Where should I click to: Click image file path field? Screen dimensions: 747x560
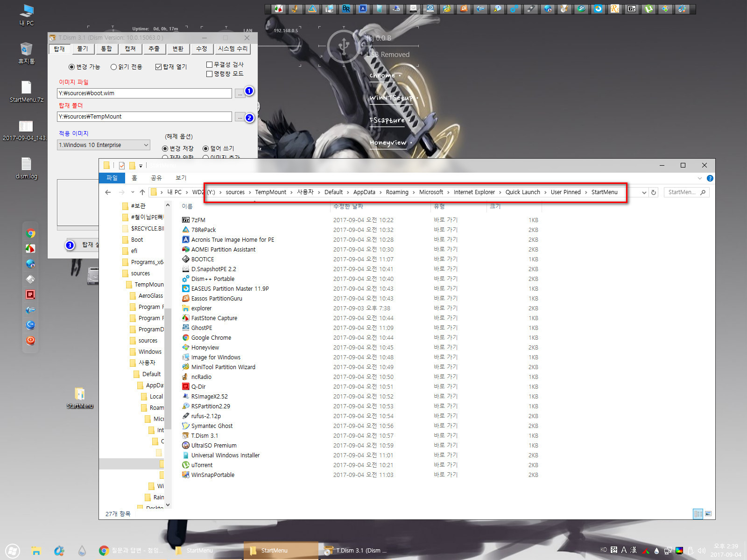[144, 93]
